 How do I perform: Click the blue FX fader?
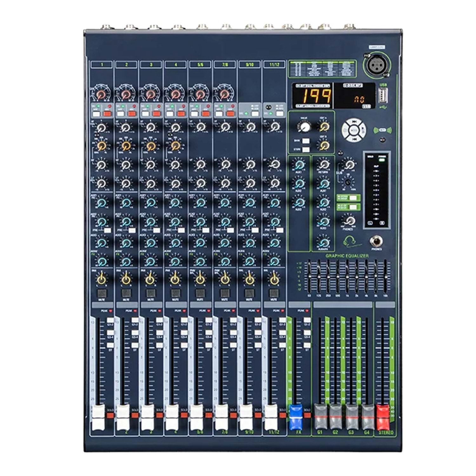pyautogui.click(x=295, y=417)
